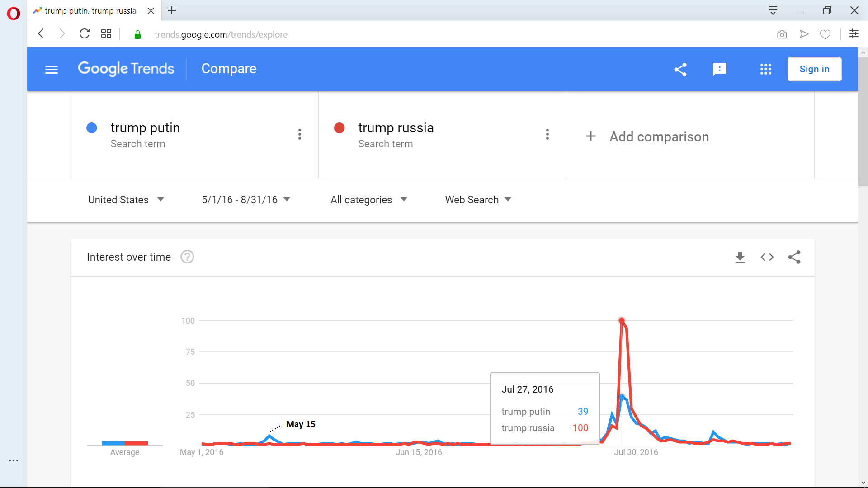Image resolution: width=868 pixels, height=488 pixels.
Task: Open the Opera menu logo
Action: click(14, 14)
